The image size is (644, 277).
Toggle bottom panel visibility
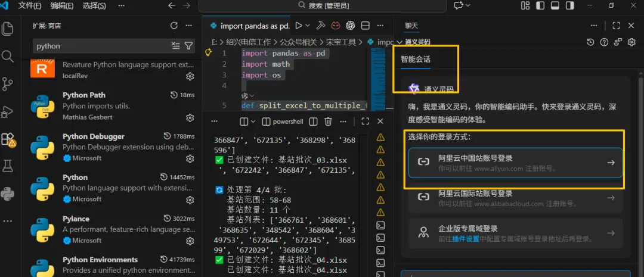(555, 5)
